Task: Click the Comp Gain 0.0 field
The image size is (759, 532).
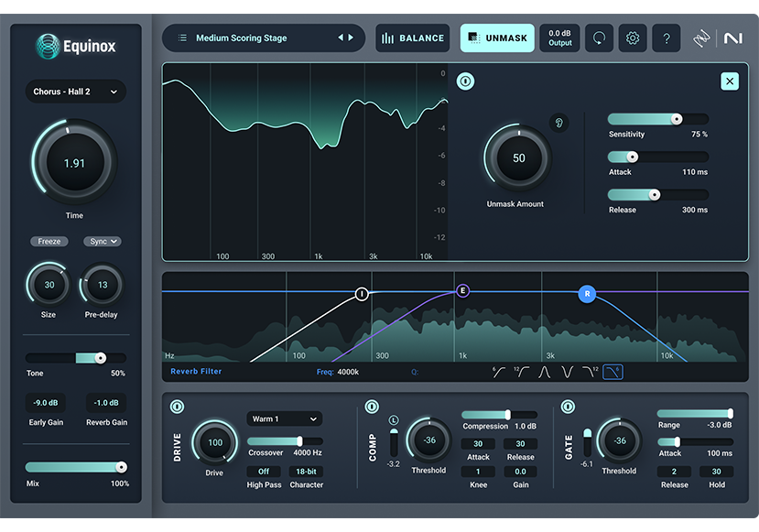Action: click(520, 472)
